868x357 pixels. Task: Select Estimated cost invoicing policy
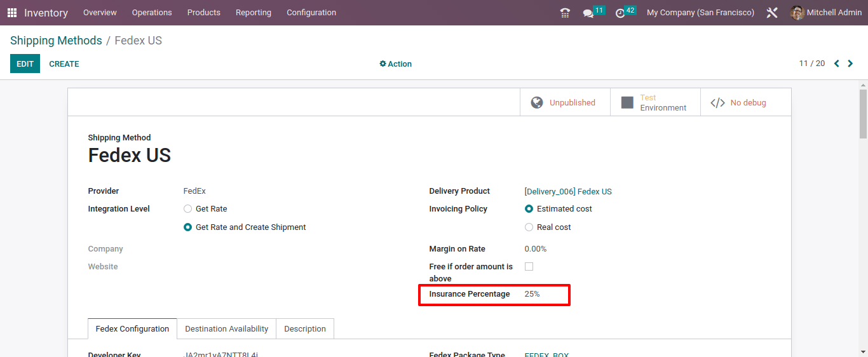click(x=529, y=209)
